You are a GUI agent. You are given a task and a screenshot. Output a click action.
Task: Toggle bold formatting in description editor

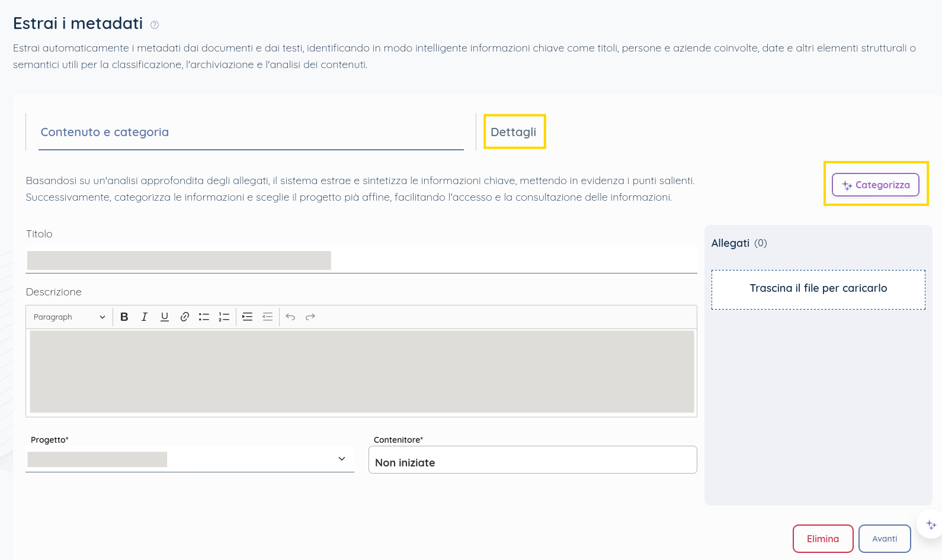[124, 317]
